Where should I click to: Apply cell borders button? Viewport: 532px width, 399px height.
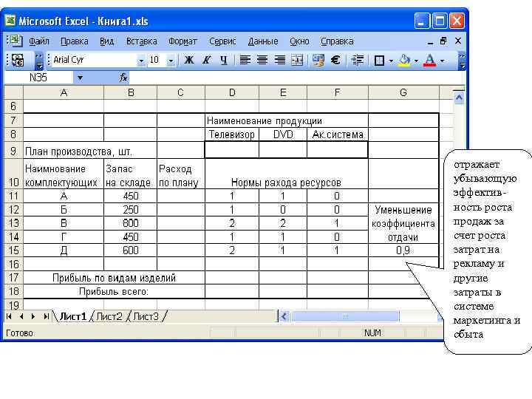point(379,61)
